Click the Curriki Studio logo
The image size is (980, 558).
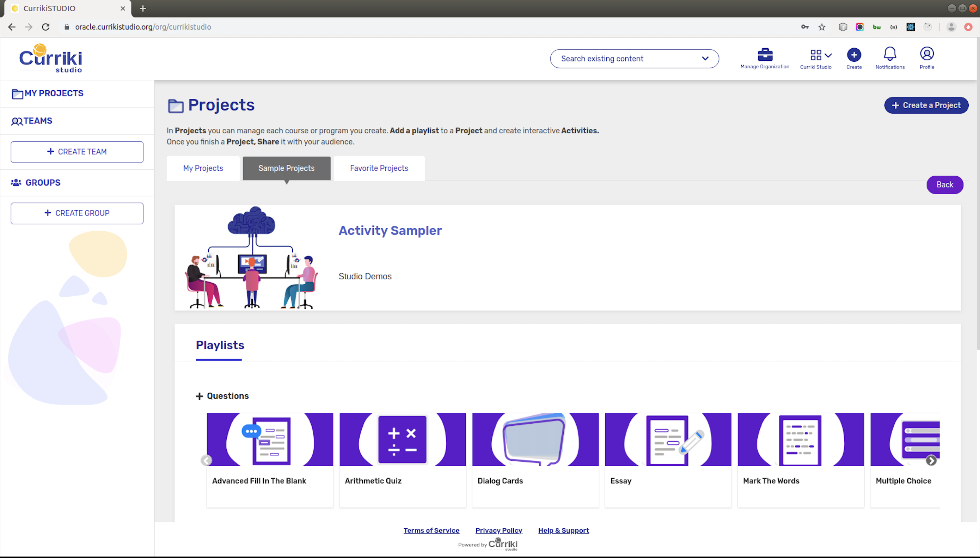click(50, 59)
